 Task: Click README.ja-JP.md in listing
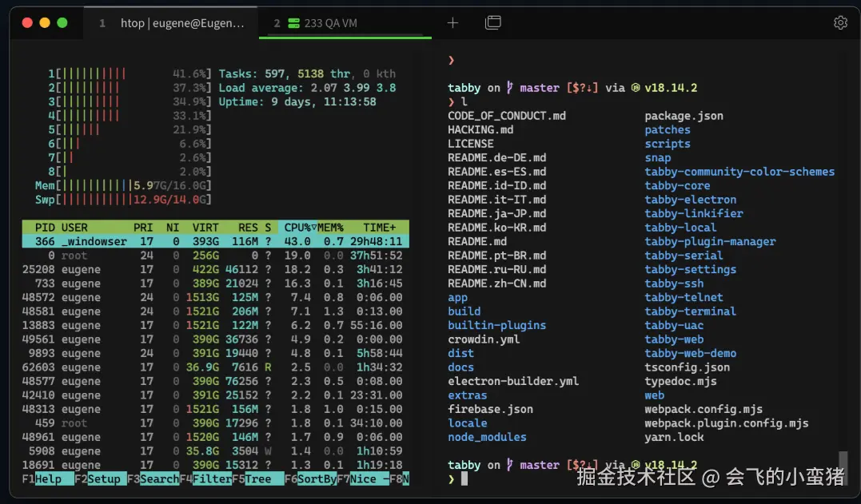click(497, 213)
